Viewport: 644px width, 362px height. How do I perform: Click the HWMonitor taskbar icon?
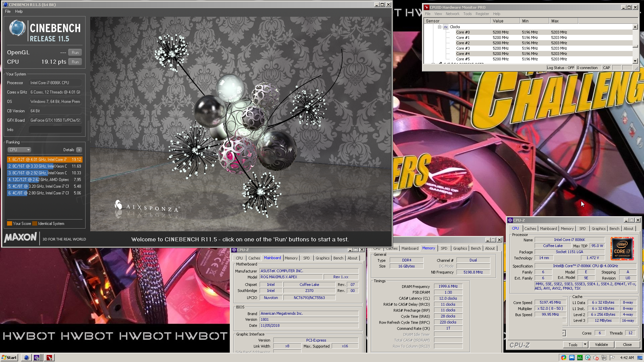pos(49,358)
